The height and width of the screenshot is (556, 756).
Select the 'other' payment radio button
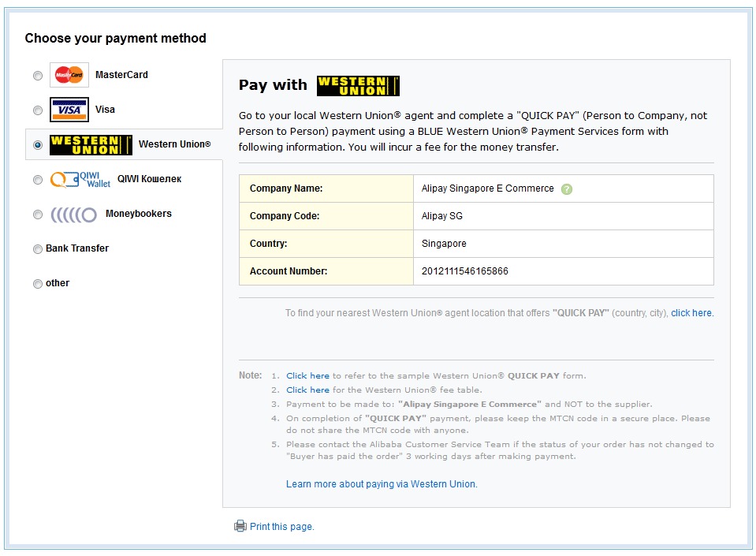coord(38,284)
